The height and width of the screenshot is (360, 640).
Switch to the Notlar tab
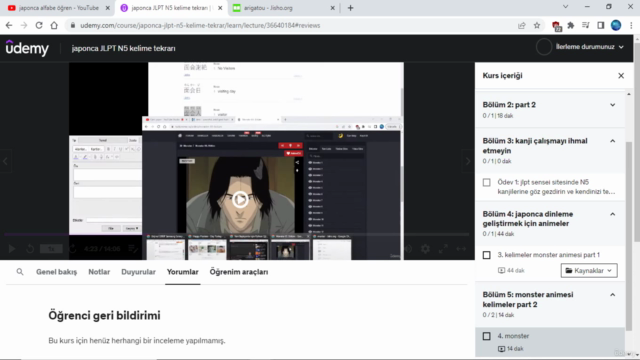(99, 272)
